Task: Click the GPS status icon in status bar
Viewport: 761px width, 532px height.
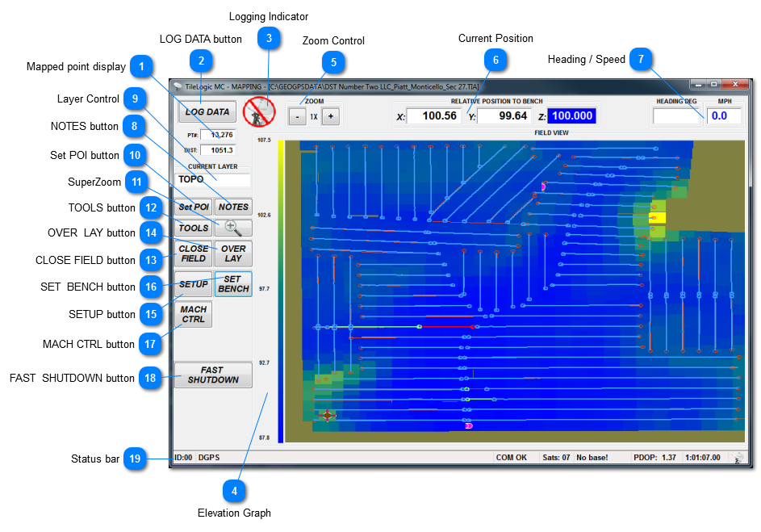Action: (x=737, y=457)
